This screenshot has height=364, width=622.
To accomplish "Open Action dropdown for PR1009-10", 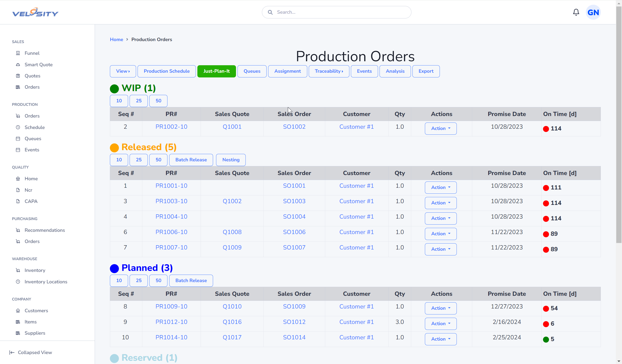I will point(441,308).
